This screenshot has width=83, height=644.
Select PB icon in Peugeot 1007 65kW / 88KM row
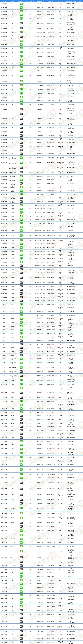coord(21,384)
